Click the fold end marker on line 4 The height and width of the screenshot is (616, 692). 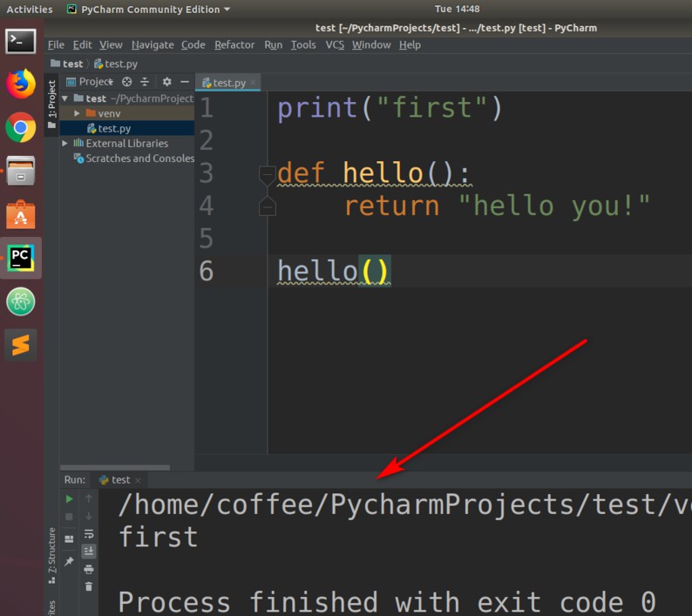coord(267,206)
